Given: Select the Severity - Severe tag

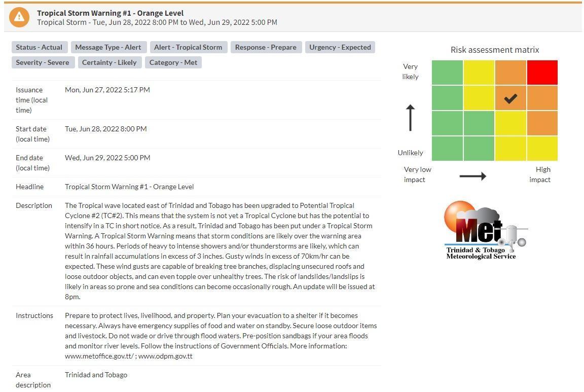Looking at the screenshot, I should [x=43, y=62].
